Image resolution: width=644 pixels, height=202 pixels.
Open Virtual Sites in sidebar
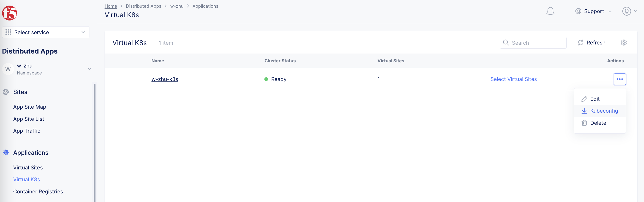(28, 168)
